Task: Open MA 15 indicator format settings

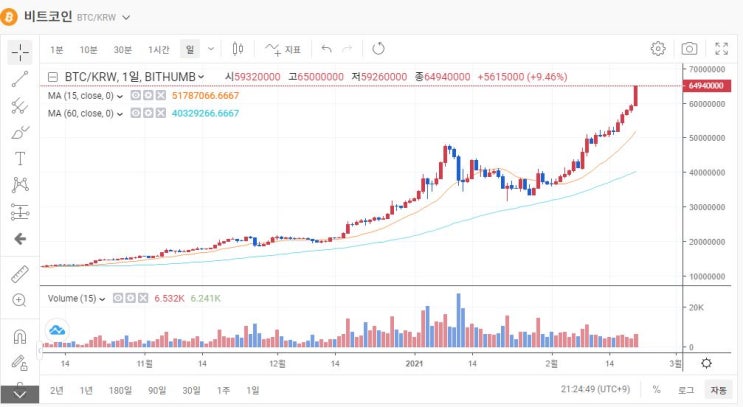Action: (148, 95)
